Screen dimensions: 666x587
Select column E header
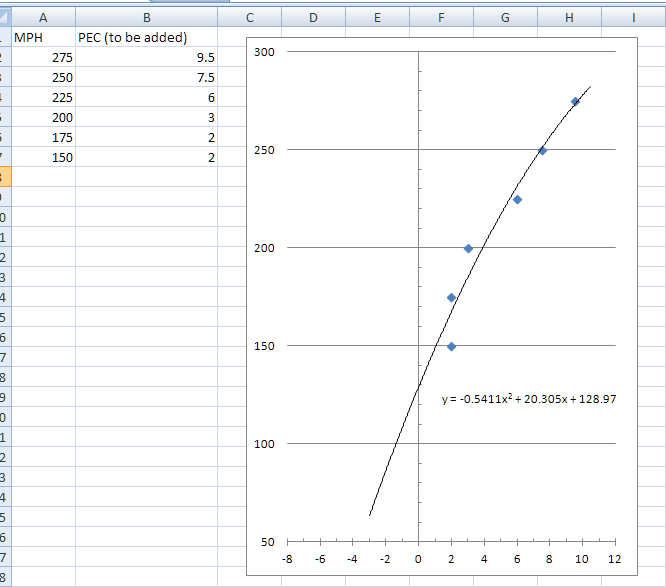pos(378,17)
